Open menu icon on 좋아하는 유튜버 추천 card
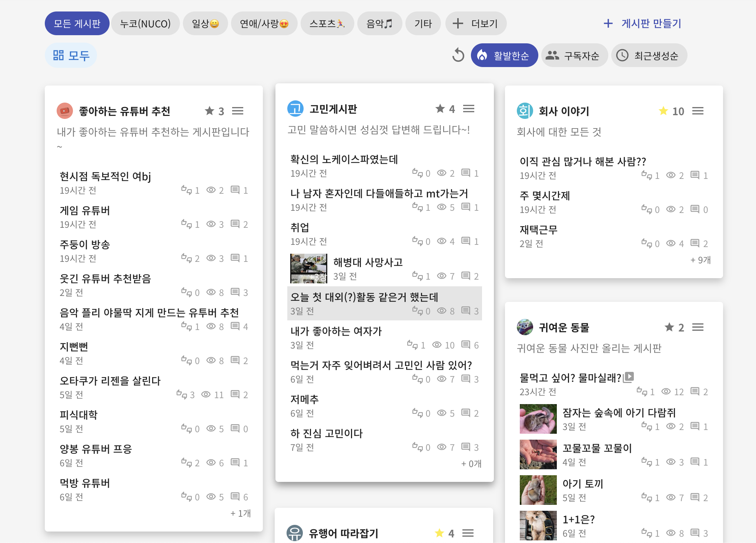Viewport: 756px width, 543px height. 238,111
